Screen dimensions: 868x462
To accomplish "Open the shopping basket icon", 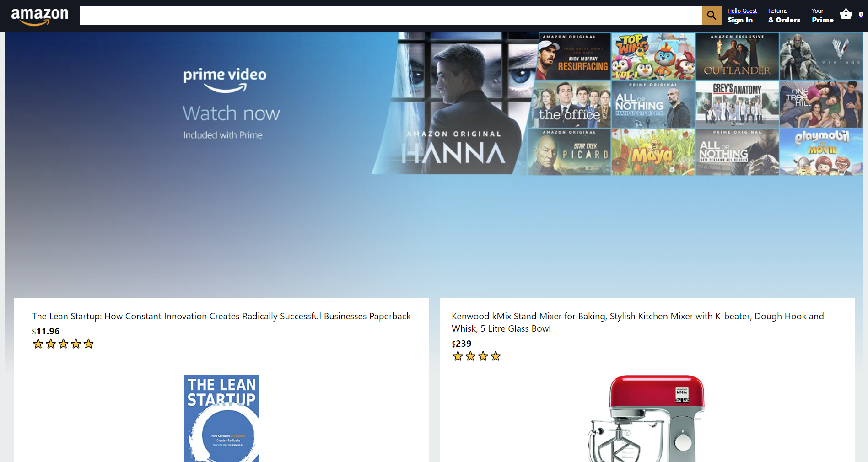I will [846, 14].
